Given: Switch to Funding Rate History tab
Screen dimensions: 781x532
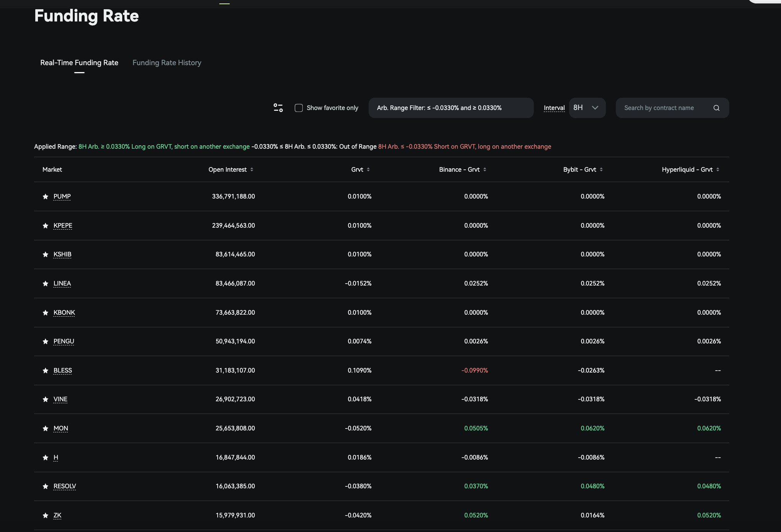Looking at the screenshot, I should pyautogui.click(x=167, y=62).
